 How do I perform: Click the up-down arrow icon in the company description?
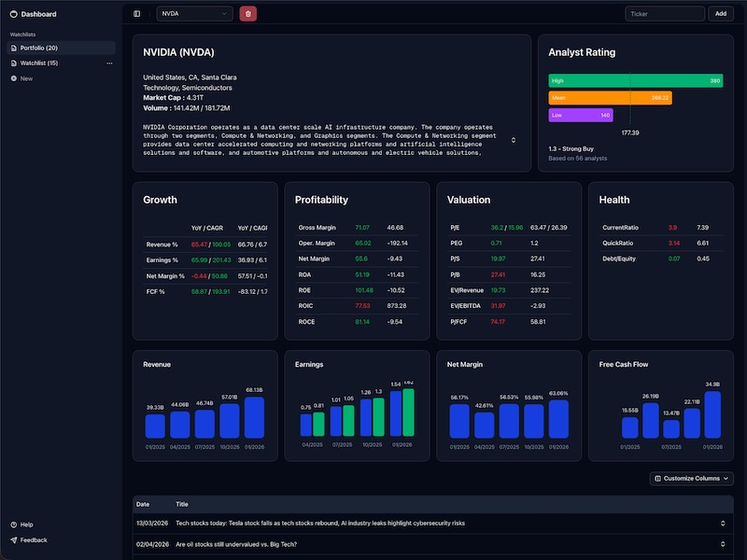[x=514, y=139]
